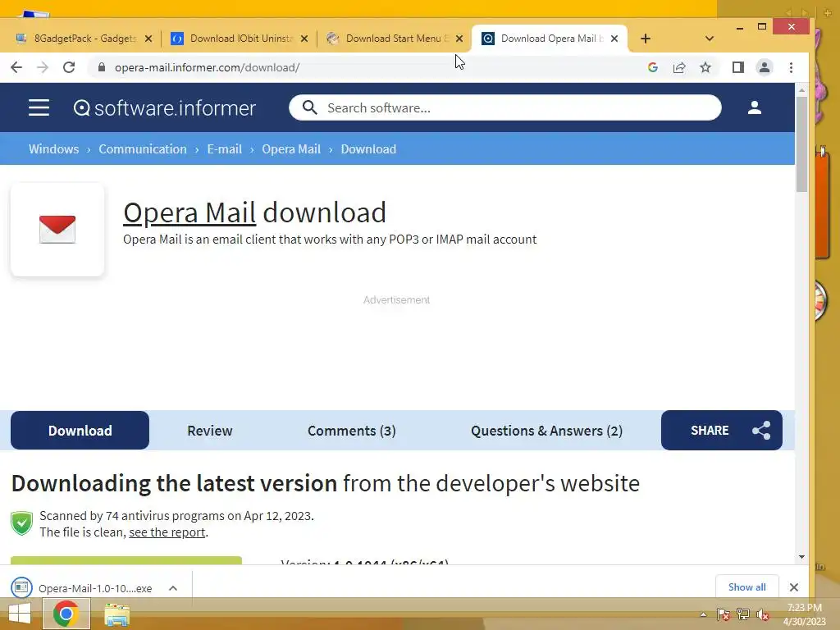Image resolution: width=840 pixels, height=630 pixels.
Task: Close the downloads bar
Action: (x=794, y=587)
